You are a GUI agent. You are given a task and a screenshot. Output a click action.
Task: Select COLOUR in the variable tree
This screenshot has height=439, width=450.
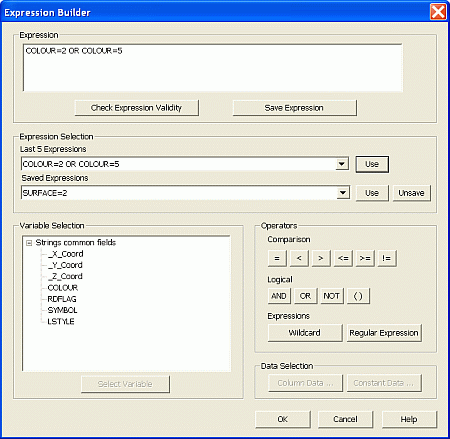tap(63, 288)
